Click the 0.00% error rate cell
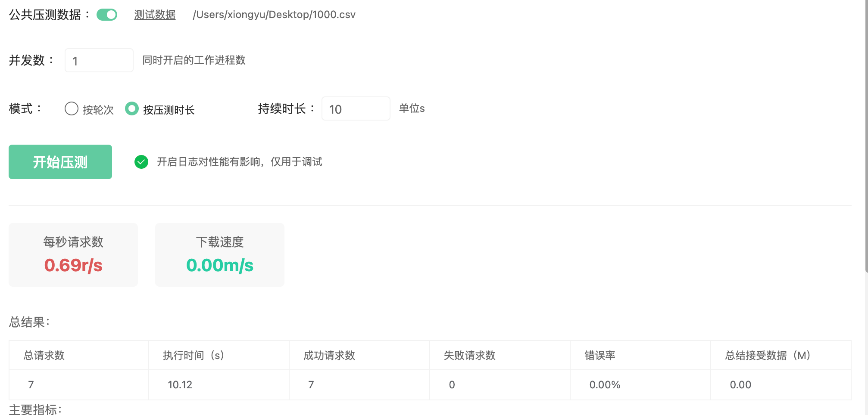This screenshot has height=415, width=868. tap(640, 385)
